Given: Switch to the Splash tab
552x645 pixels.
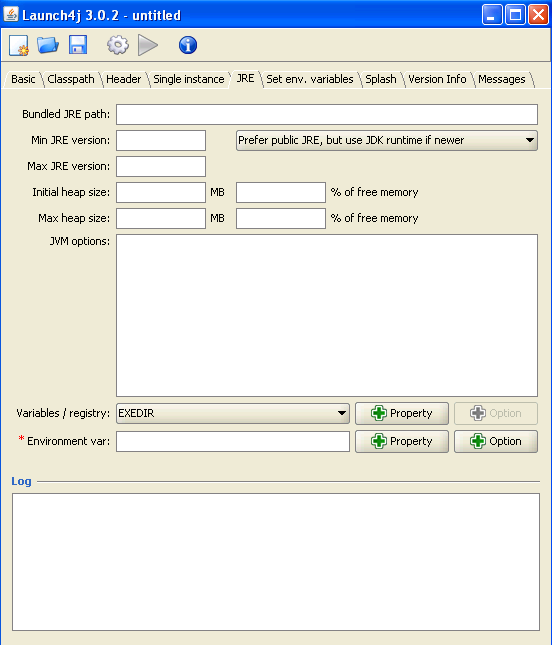Looking at the screenshot, I should click(x=381, y=79).
